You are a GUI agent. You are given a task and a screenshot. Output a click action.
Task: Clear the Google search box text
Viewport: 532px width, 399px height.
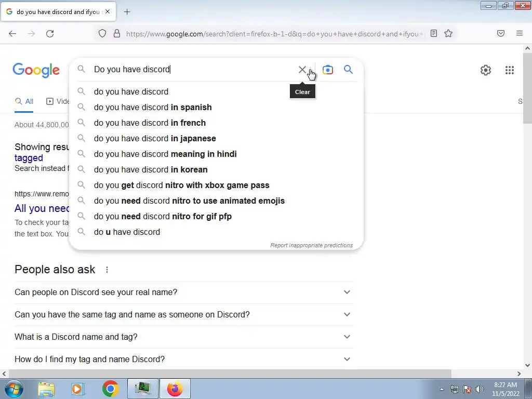pyautogui.click(x=302, y=70)
